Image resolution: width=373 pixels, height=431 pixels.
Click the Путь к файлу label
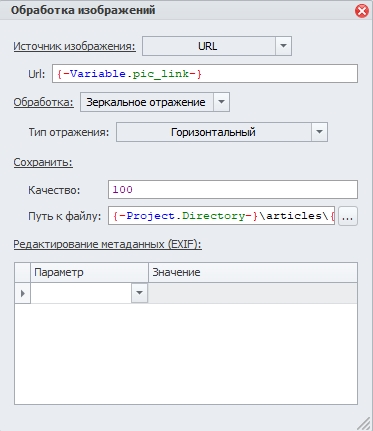(65, 216)
